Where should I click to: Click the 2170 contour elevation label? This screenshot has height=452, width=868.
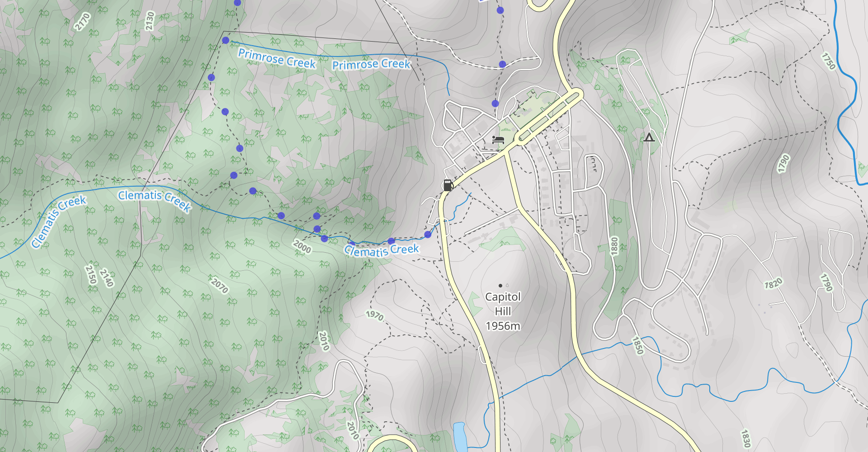pos(82,22)
